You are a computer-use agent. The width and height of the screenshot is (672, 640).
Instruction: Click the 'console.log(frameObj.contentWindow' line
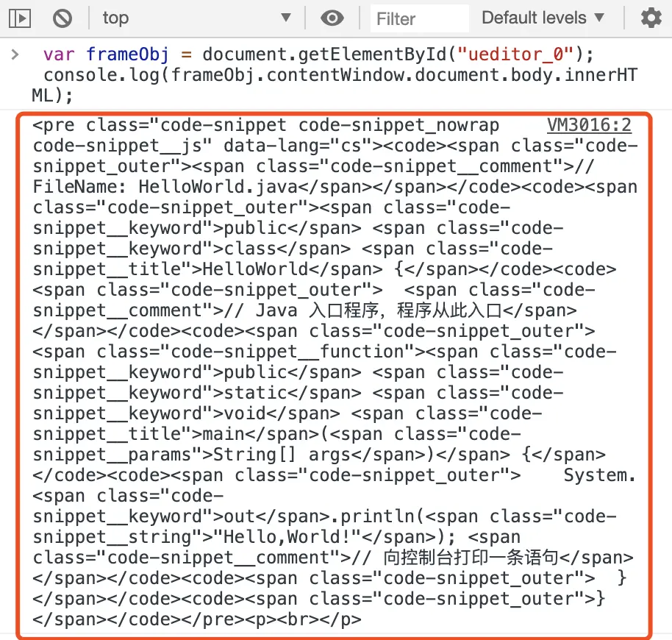340,75
